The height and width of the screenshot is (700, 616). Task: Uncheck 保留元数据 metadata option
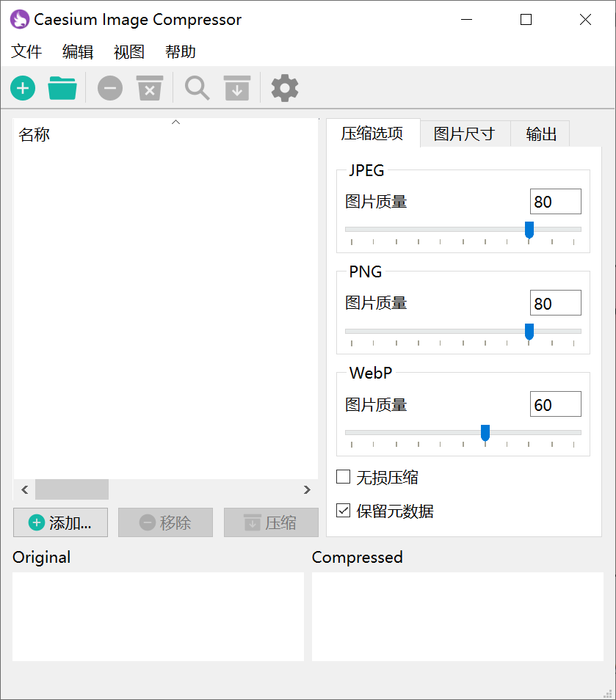click(343, 511)
